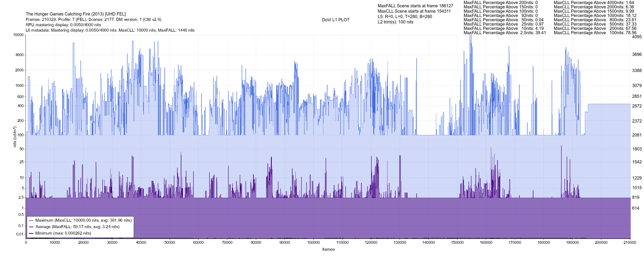Viewport: 644px width, 258px height.
Task: Click the DoVi L1 PLOT title
Action: 336,20
